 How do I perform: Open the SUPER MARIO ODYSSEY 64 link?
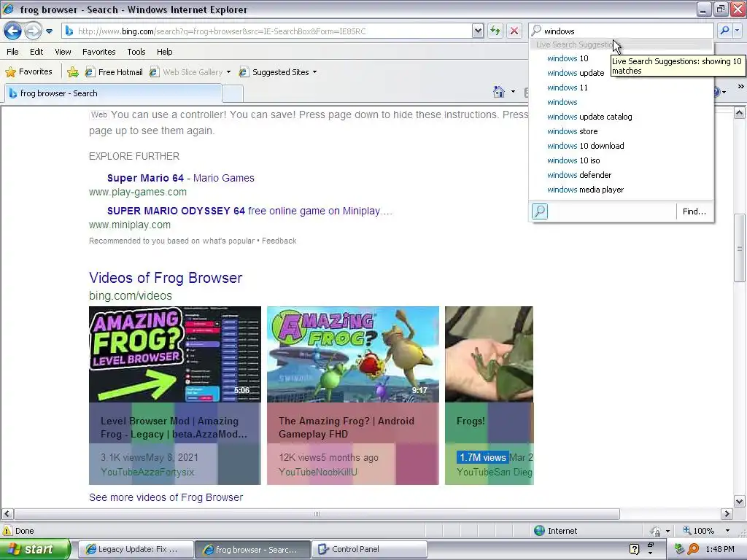(249, 211)
